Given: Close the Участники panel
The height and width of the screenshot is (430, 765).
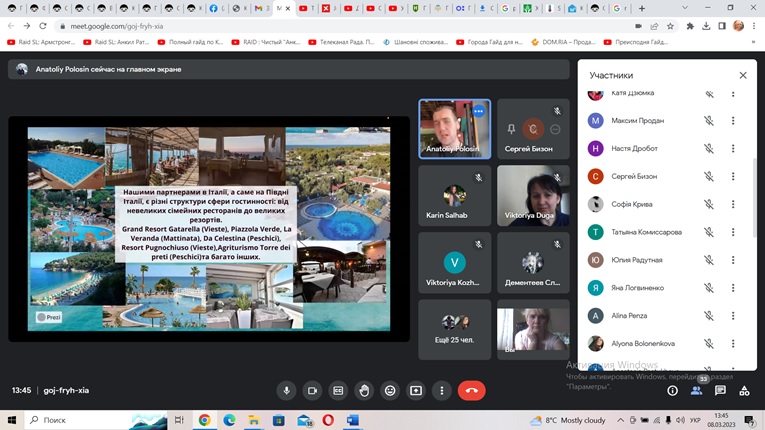Looking at the screenshot, I should pyautogui.click(x=743, y=75).
